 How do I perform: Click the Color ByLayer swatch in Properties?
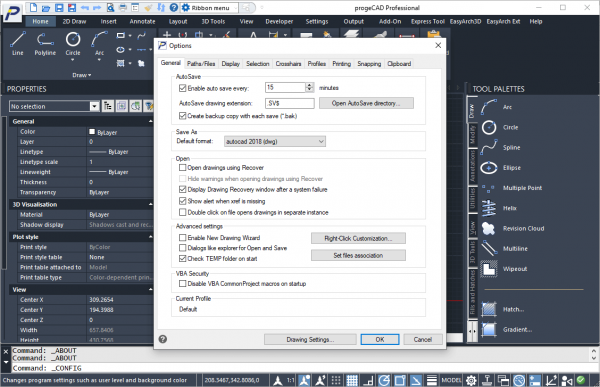pyautogui.click(x=92, y=132)
